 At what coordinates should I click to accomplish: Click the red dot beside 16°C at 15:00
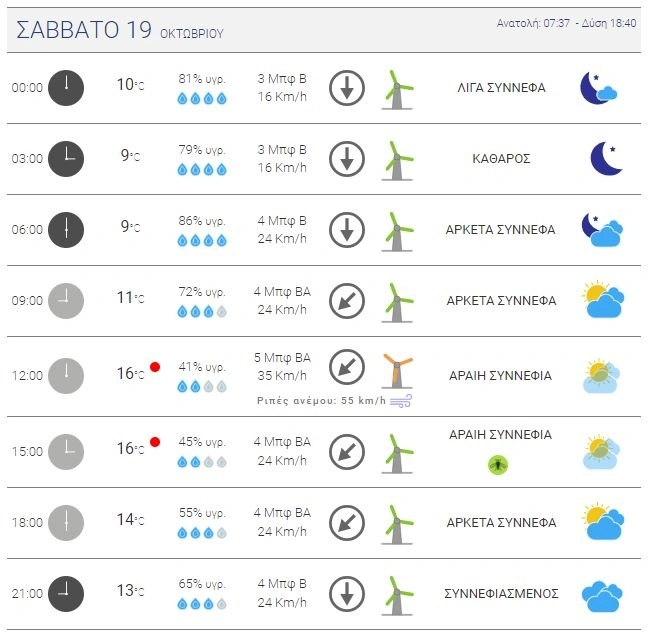pos(155,442)
